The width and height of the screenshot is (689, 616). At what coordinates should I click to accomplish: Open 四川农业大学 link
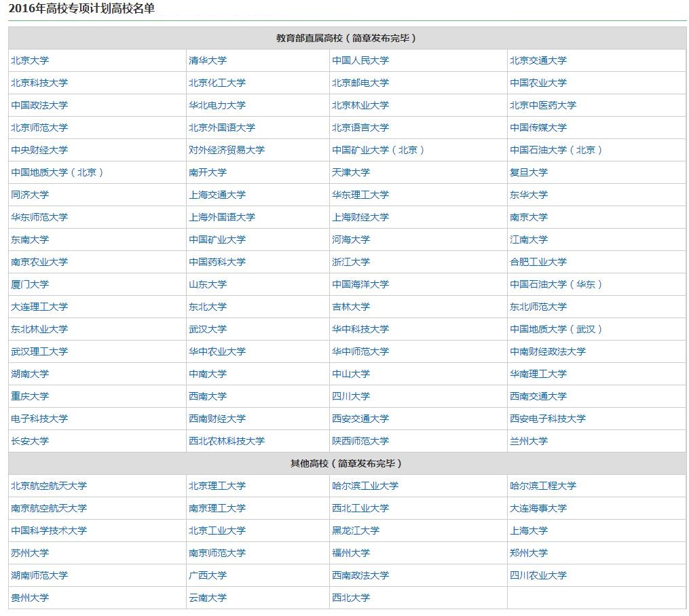(x=538, y=575)
